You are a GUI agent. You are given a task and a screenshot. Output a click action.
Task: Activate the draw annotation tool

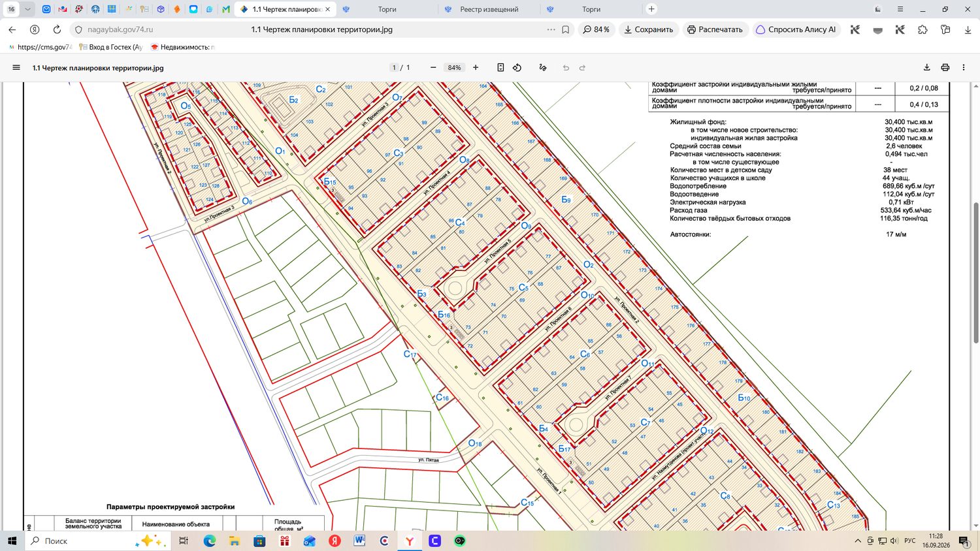coord(542,67)
